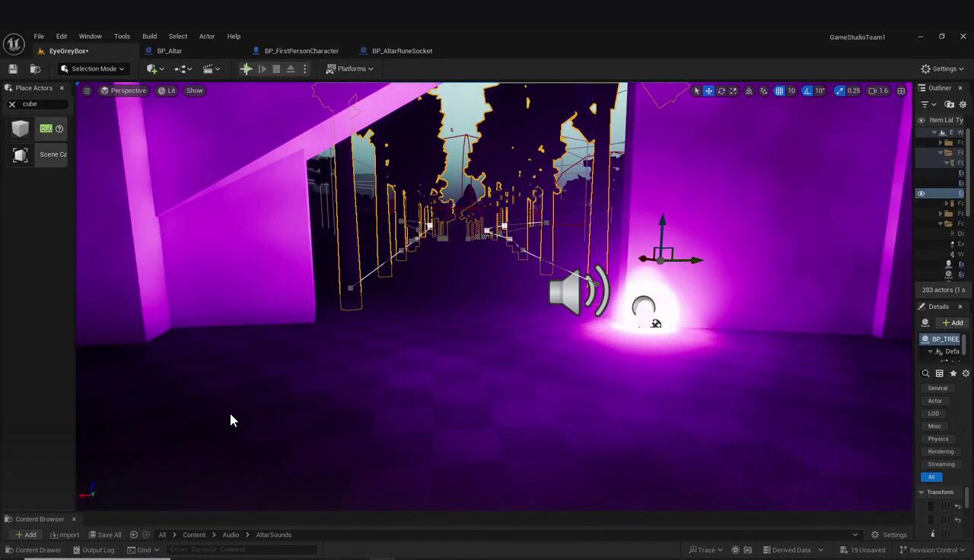Click the Details favorites star icon
This screenshot has width=974, height=560.
click(x=953, y=374)
